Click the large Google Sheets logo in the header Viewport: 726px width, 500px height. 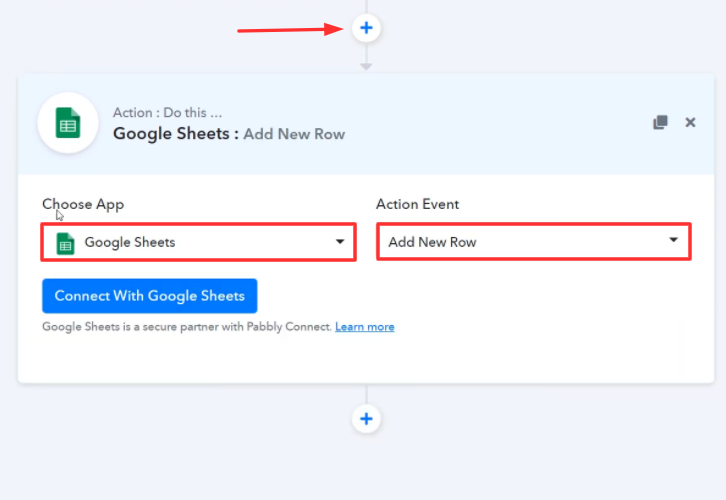click(x=68, y=123)
